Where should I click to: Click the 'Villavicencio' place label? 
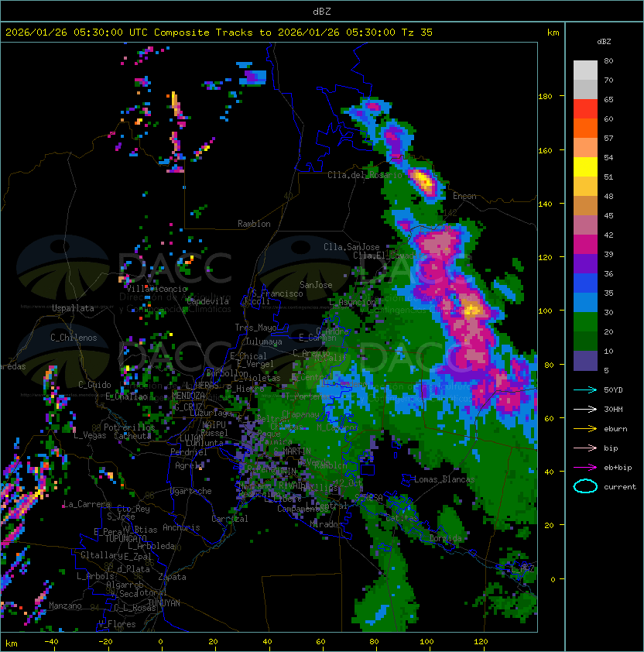point(156,289)
